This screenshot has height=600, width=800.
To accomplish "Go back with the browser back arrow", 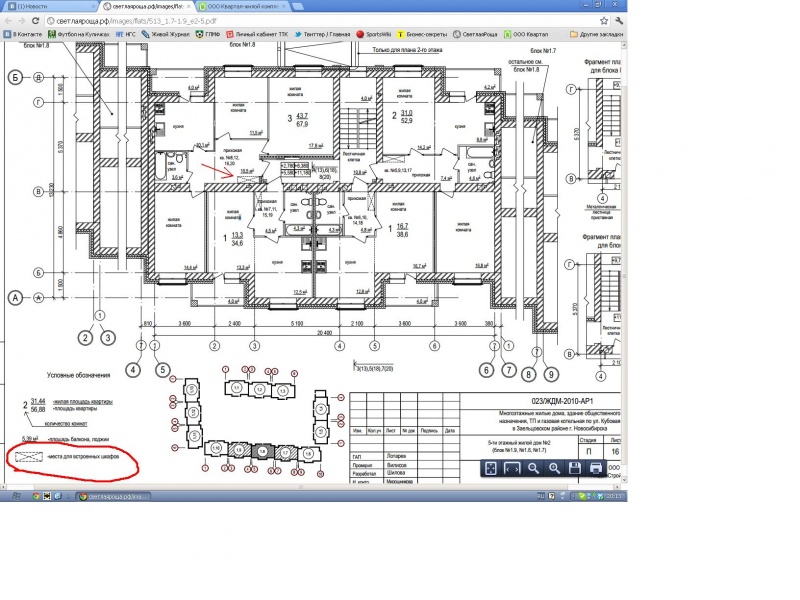I will point(9,19).
